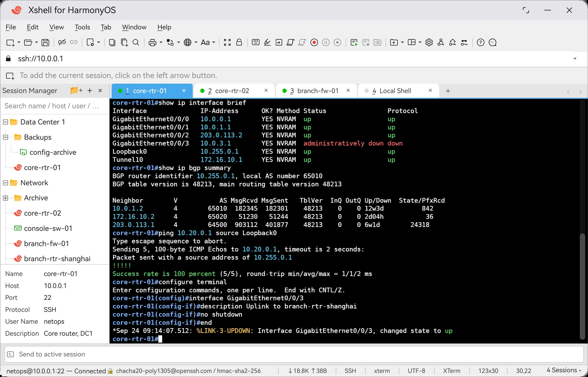Expand the Archive folder node
588x377 pixels.
pos(6,198)
